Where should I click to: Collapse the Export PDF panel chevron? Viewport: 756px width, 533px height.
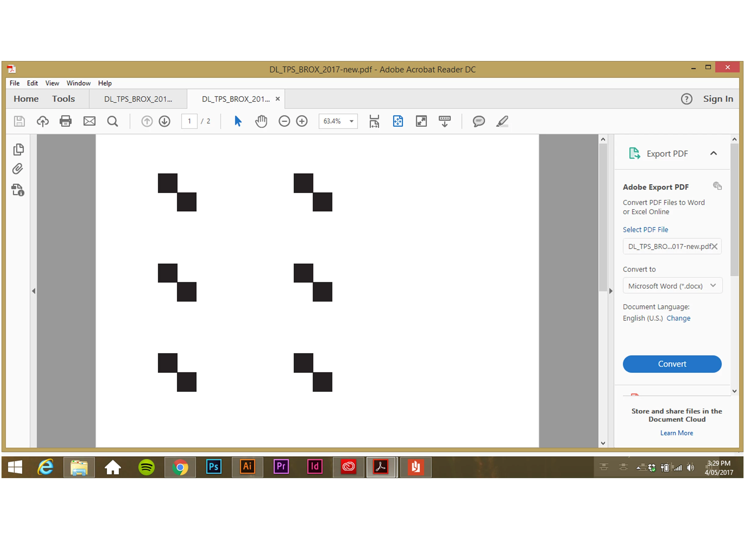point(713,153)
